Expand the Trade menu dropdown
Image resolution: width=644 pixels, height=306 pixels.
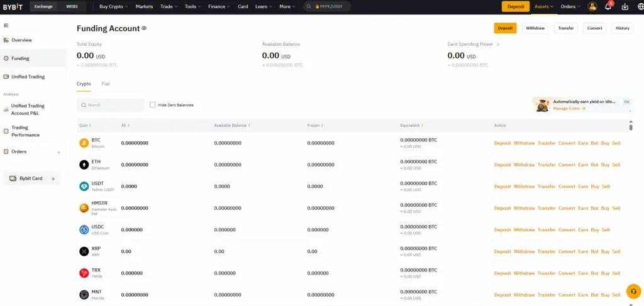(x=169, y=6)
